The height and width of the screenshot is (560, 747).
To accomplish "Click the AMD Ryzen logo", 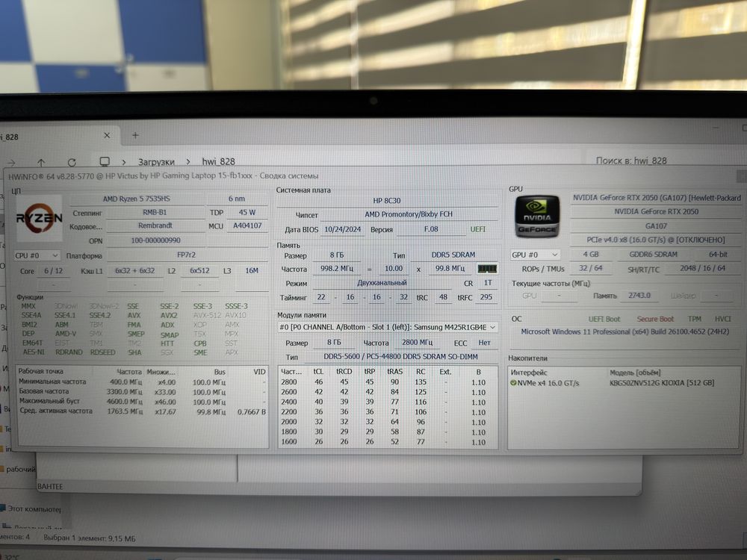I will click(x=39, y=218).
